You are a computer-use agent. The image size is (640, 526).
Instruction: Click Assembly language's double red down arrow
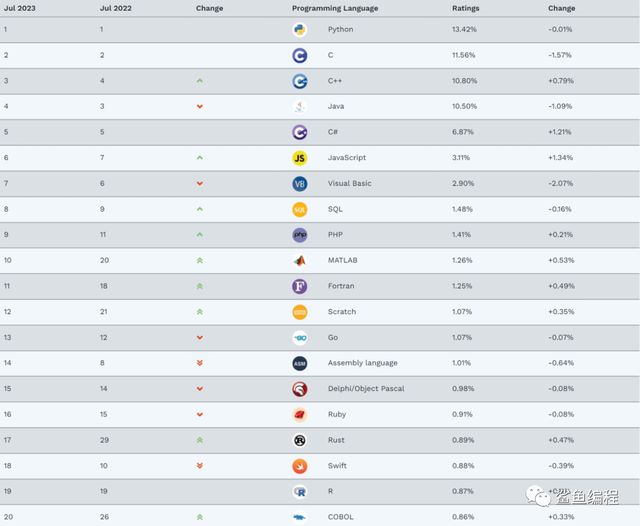pos(200,363)
